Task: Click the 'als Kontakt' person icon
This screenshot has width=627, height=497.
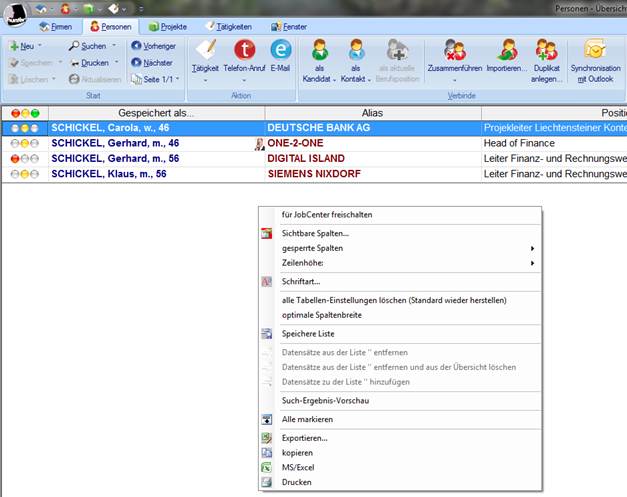Action: pyautogui.click(x=356, y=50)
